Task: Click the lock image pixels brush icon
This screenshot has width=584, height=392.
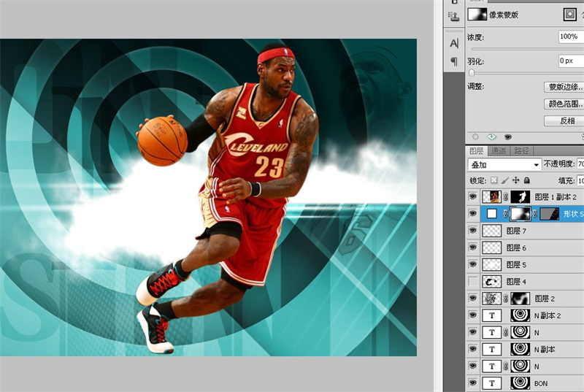Action: pos(505,180)
